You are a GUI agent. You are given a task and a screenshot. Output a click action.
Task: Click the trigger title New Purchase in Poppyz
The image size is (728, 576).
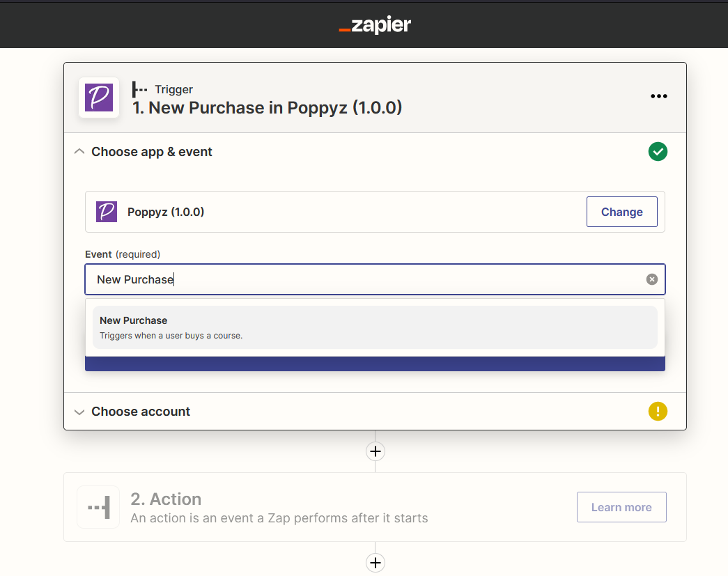click(268, 108)
